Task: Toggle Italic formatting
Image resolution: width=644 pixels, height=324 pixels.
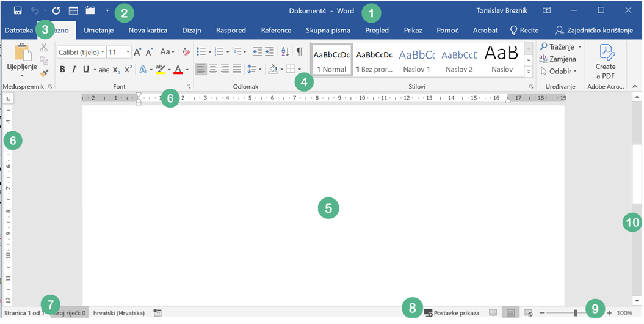Action: pos(74,69)
